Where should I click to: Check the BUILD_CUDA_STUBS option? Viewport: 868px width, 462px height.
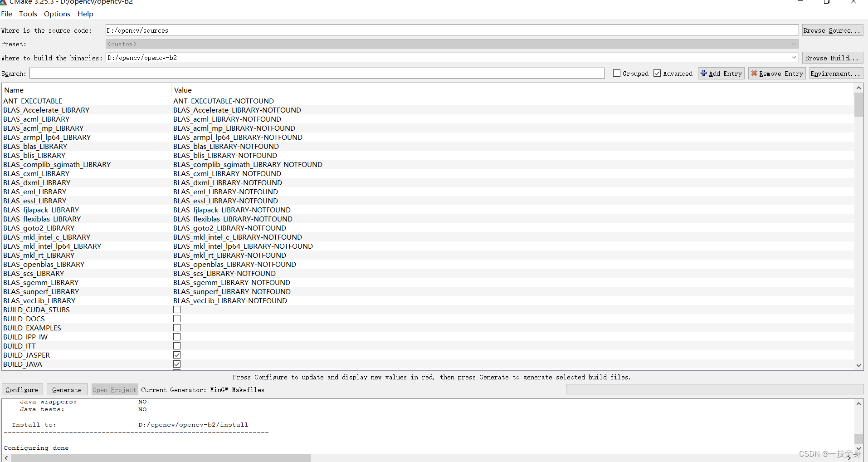tap(176, 309)
